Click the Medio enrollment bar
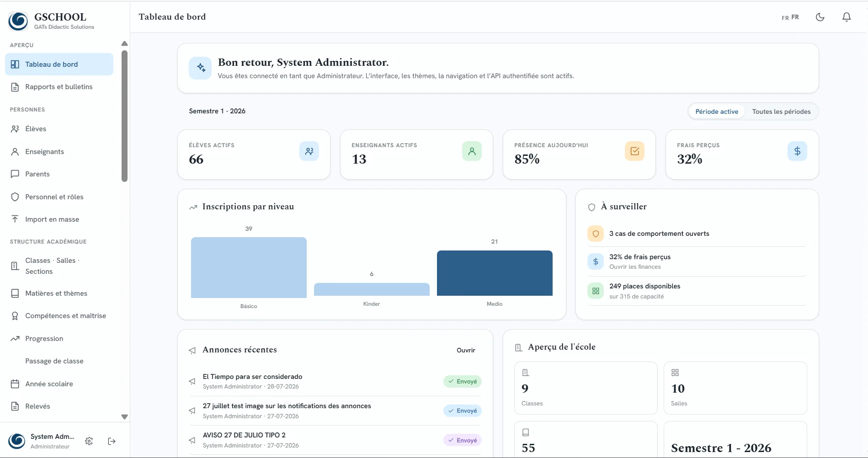 pyautogui.click(x=495, y=273)
